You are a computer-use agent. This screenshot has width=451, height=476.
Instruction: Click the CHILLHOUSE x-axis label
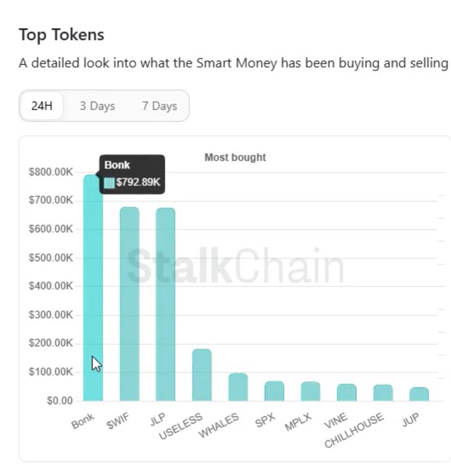point(354,430)
